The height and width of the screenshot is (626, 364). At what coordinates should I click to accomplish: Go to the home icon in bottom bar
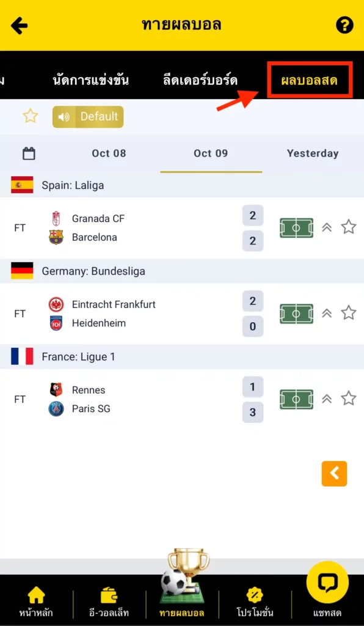(36, 595)
